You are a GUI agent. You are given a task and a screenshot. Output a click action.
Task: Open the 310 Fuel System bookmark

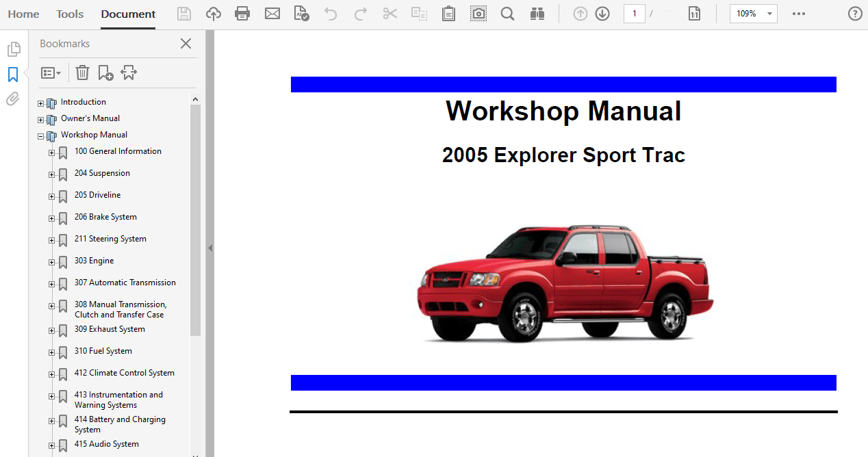pyautogui.click(x=103, y=351)
